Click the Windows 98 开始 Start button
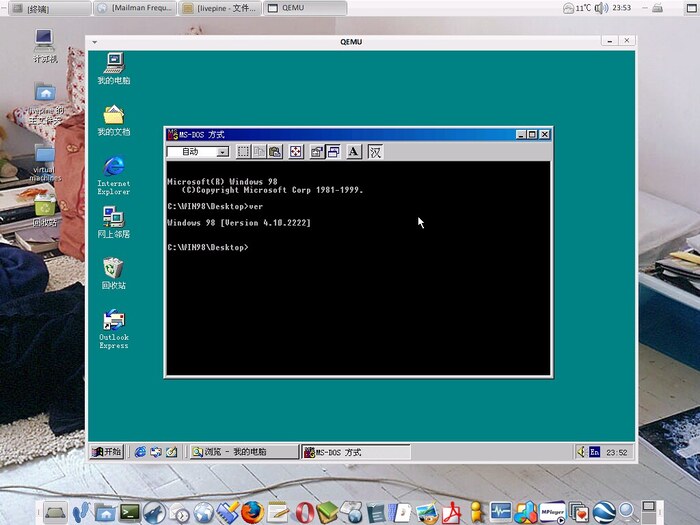700x525 pixels. click(107, 452)
